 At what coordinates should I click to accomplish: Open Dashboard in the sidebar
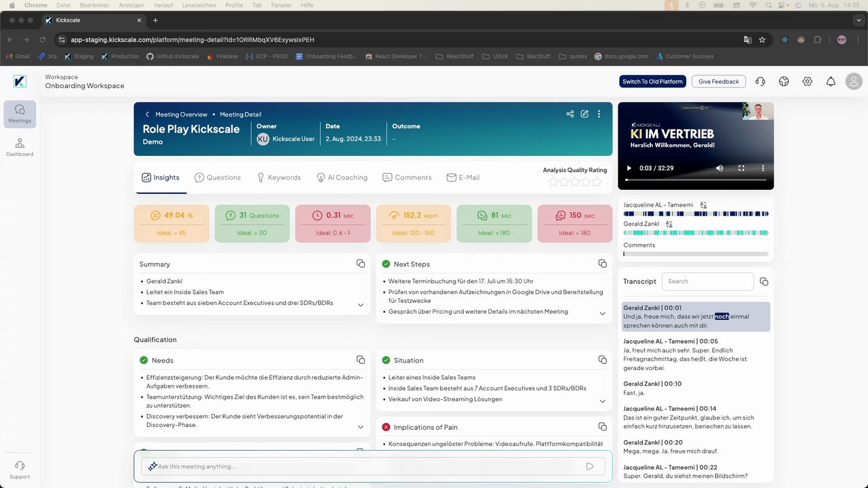click(x=20, y=147)
